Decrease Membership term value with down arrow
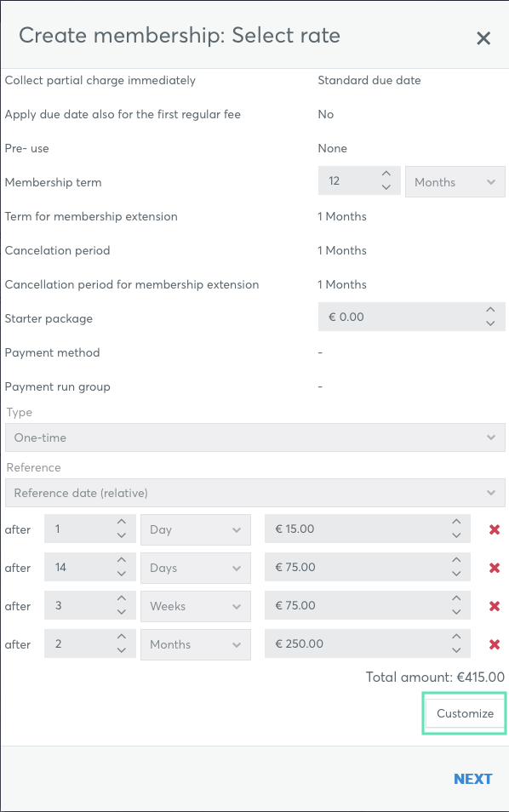The width and height of the screenshot is (509, 812). (x=386, y=187)
